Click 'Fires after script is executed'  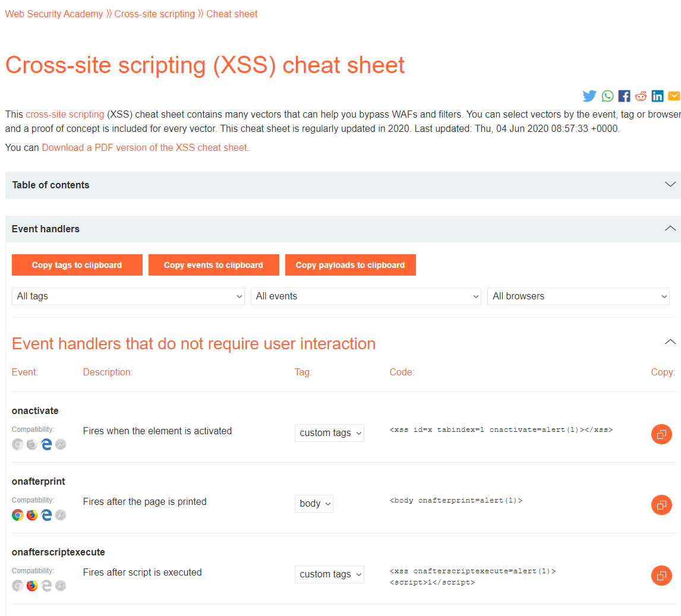coord(142,573)
